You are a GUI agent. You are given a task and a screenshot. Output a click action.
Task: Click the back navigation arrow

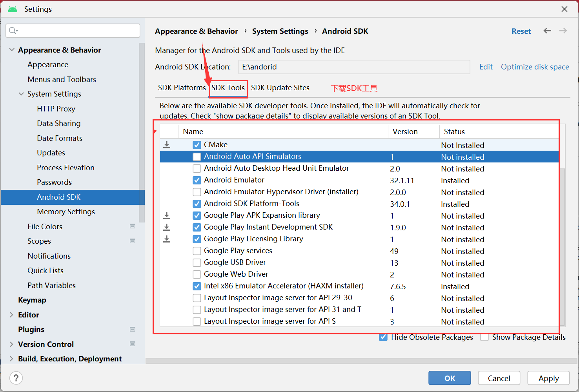[547, 31]
